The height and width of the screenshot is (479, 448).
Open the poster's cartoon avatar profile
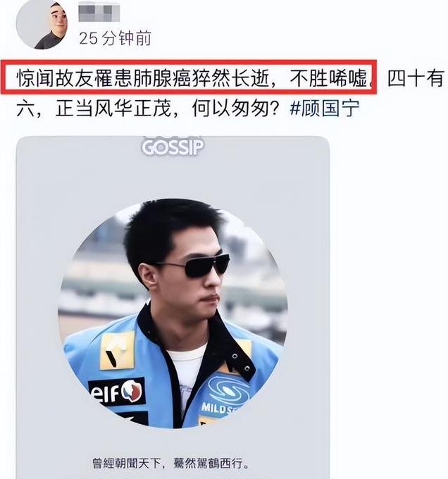tap(42, 24)
